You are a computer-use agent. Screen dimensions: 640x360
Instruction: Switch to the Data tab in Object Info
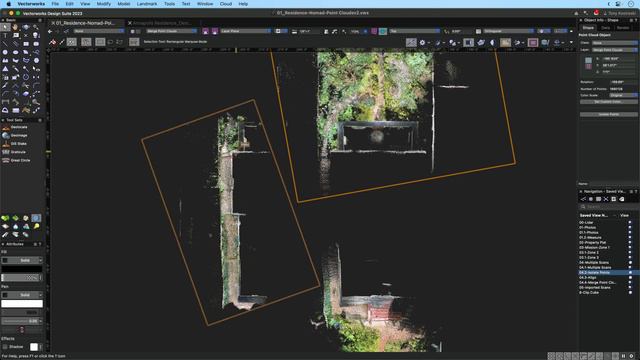click(605, 28)
